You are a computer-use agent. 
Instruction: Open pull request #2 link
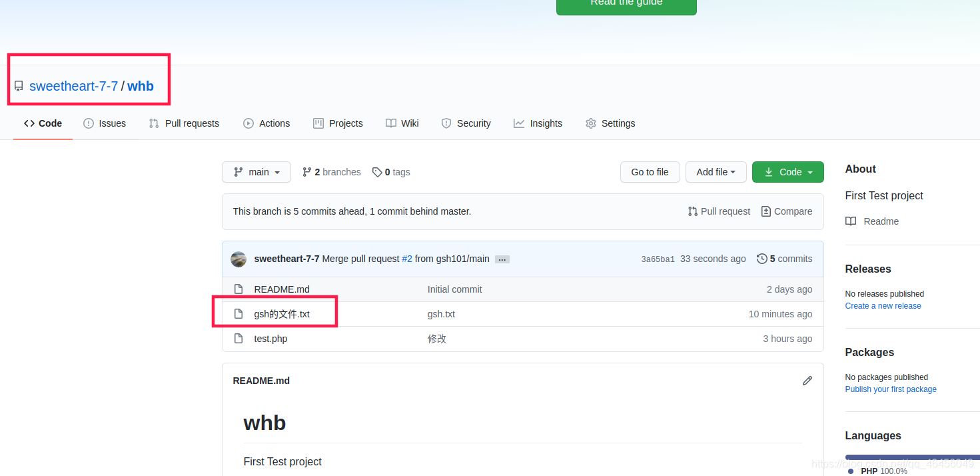[407, 259]
